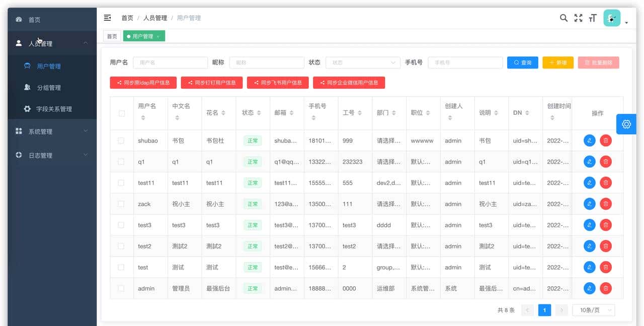Click the delete trash icon on the shubao row
644x326 pixels.
click(606, 141)
